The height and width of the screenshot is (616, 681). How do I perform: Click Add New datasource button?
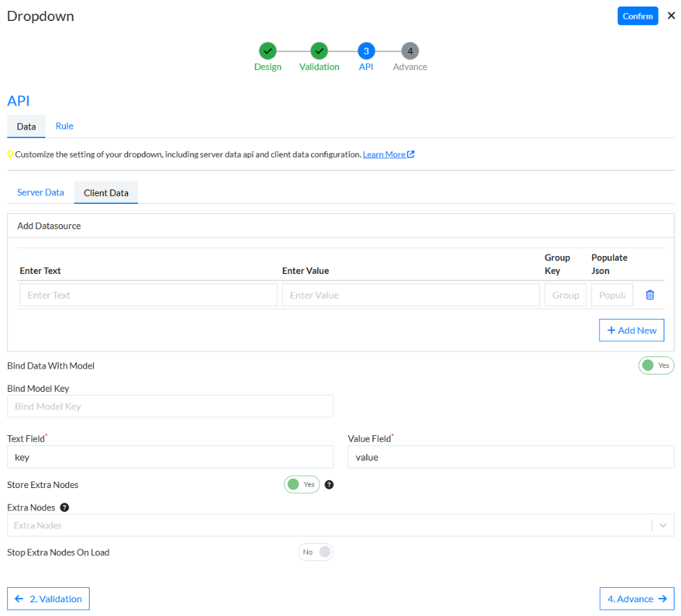631,330
